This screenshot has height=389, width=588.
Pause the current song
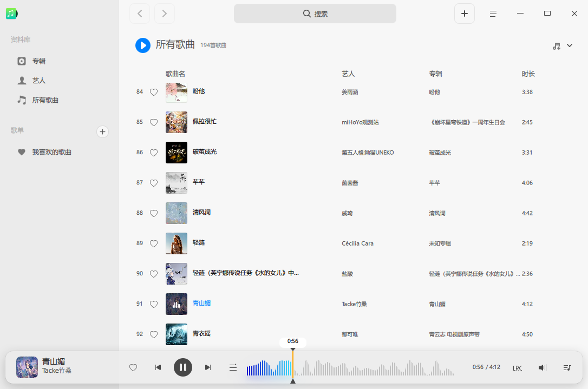coord(182,367)
